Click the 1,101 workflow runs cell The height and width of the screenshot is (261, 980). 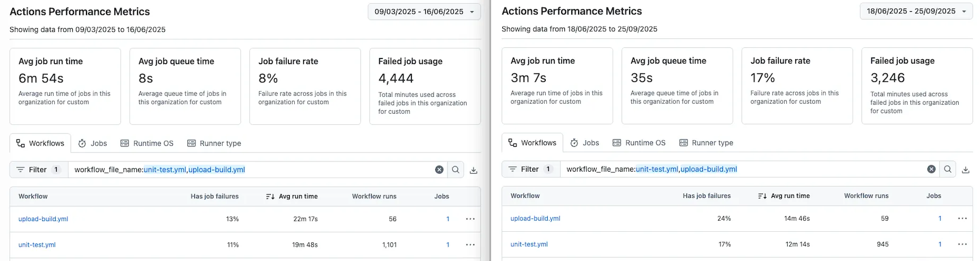click(389, 245)
